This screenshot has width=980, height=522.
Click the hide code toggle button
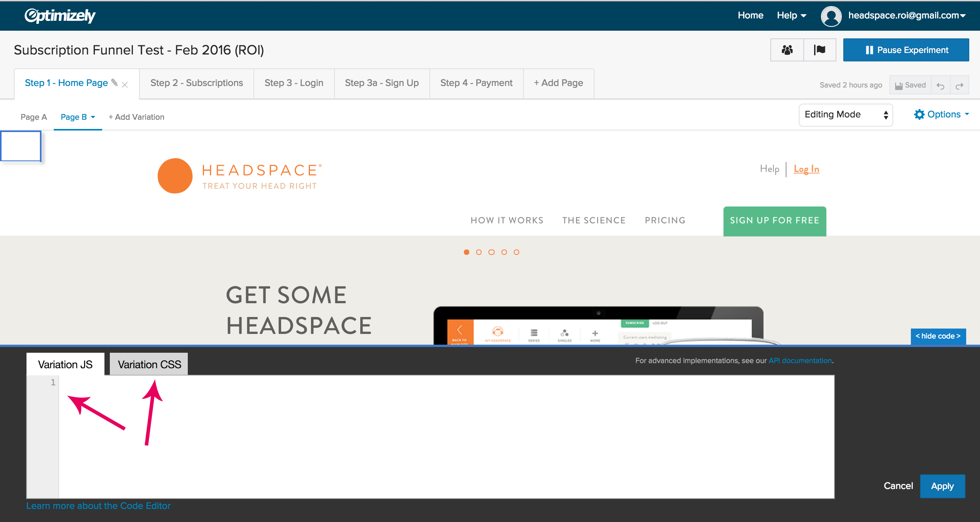[x=938, y=336]
